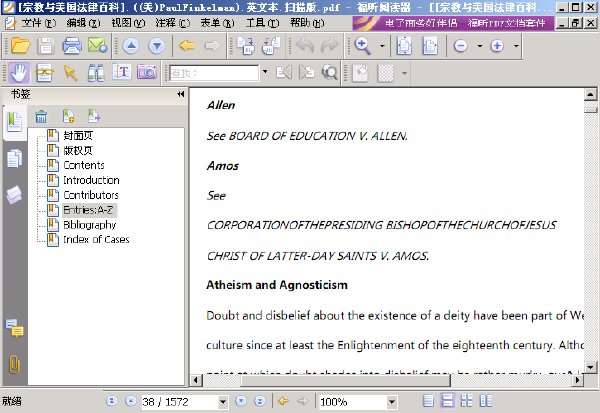Viewport: 600px width, 413px height.
Task: Click the purple advertisement banner
Action: click(453, 23)
